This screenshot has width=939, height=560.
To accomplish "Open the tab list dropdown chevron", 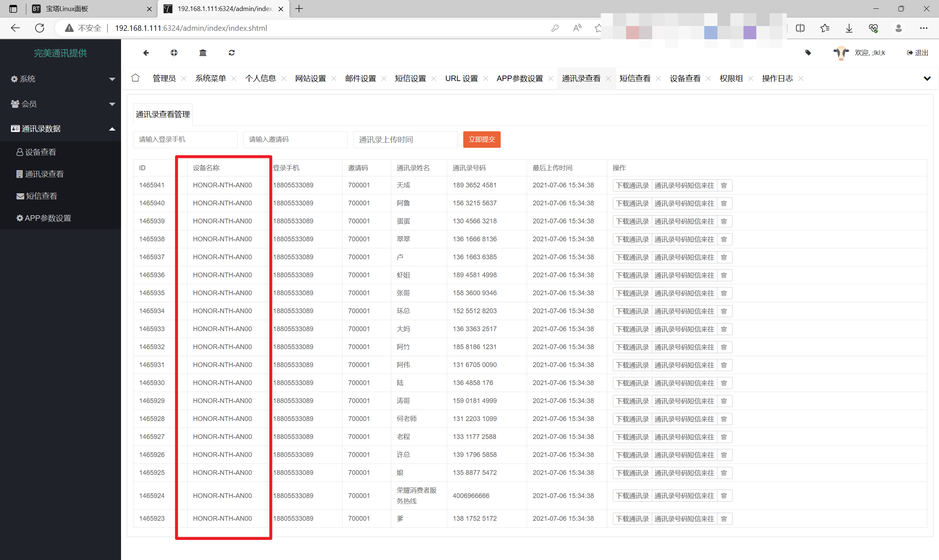I will (927, 78).
